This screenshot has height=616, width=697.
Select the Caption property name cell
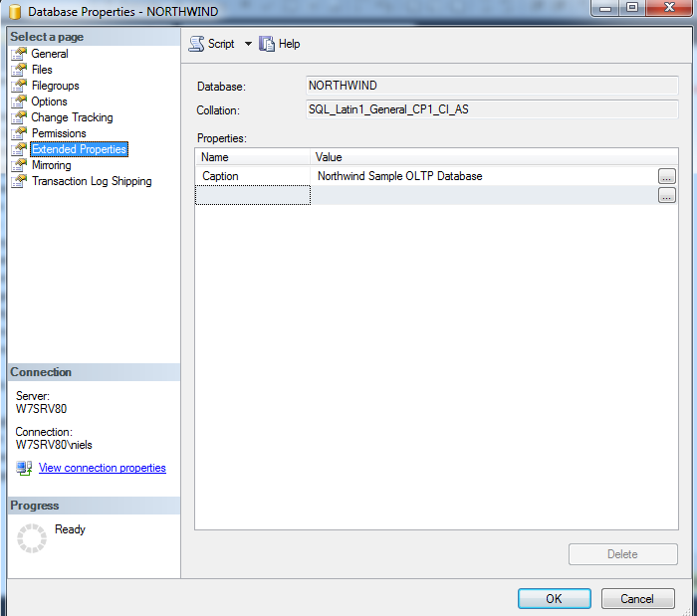[253, 176]
